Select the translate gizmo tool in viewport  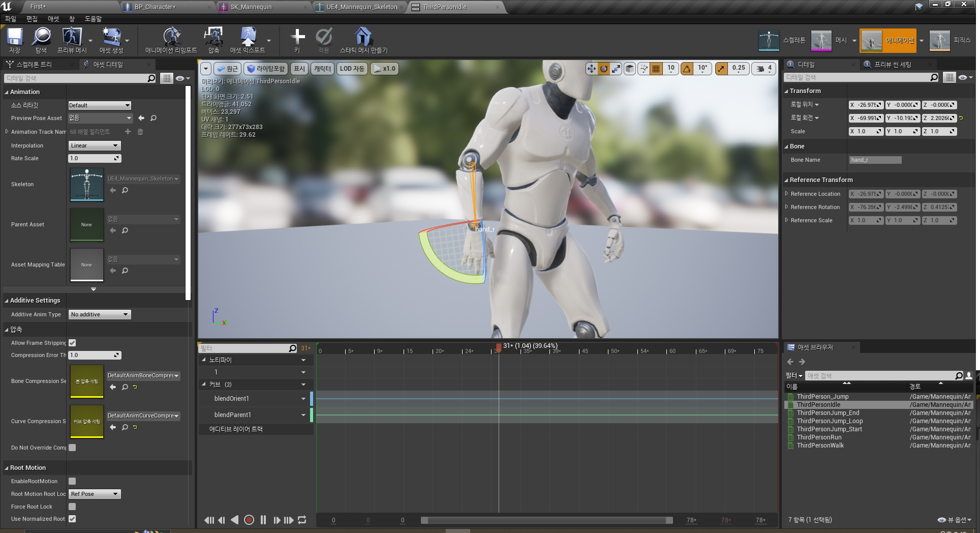(x=591, y=69)
